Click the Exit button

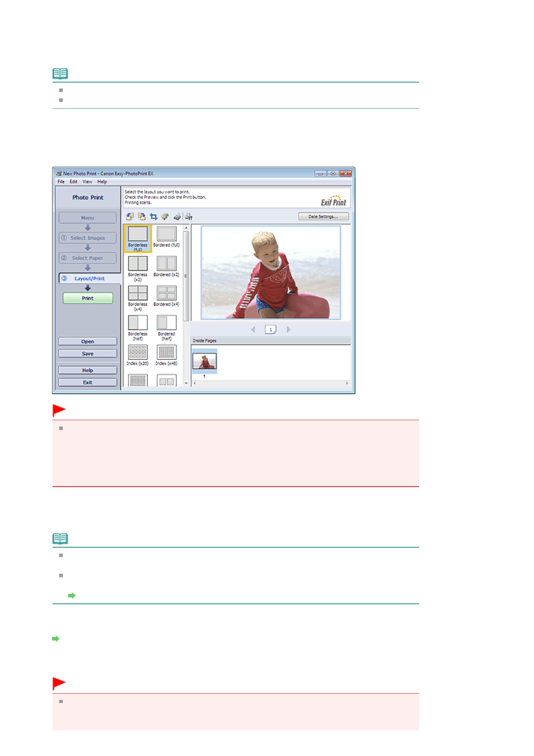[88, 382]
